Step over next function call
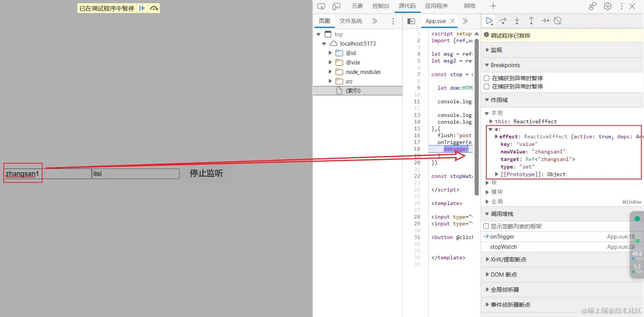This screenshot has width=644, height=317. pos(503,21)
